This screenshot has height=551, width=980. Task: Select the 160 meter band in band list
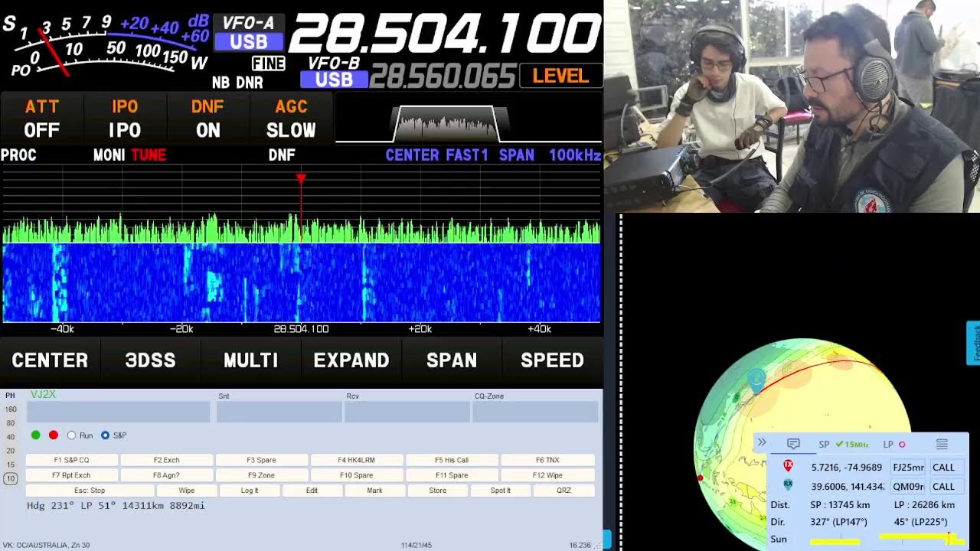[x=11, y=409]
